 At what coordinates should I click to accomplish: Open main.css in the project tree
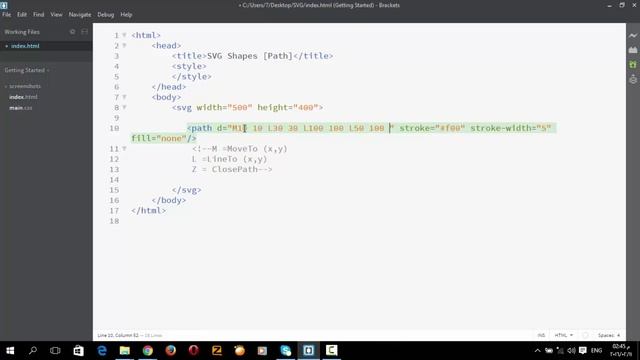click(x=20, y=108)
